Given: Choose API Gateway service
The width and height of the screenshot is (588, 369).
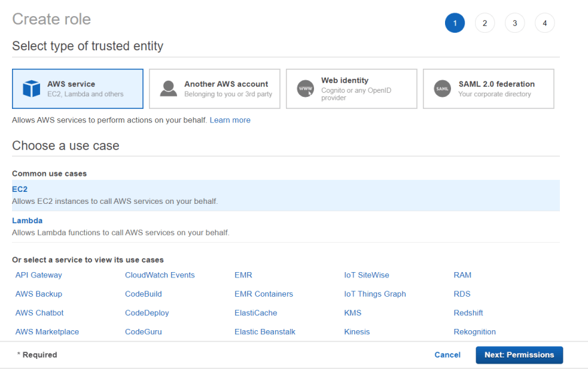Looking at the screenshot, I should pyautogui.click(x=39, y=275).
